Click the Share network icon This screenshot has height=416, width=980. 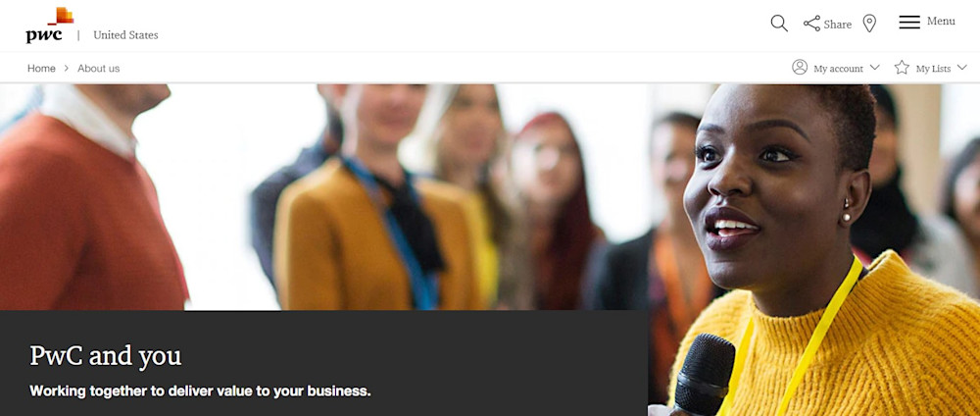[x=811, y=24]
